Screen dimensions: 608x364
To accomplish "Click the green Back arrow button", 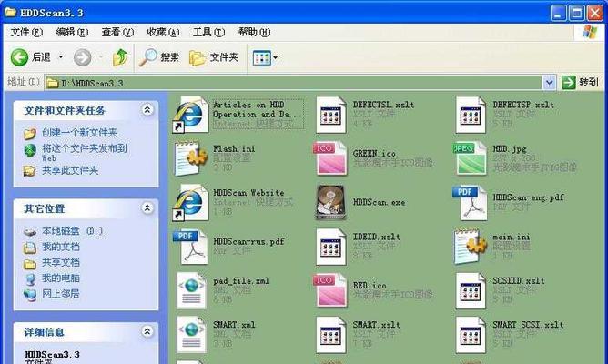I will point(19,57).
